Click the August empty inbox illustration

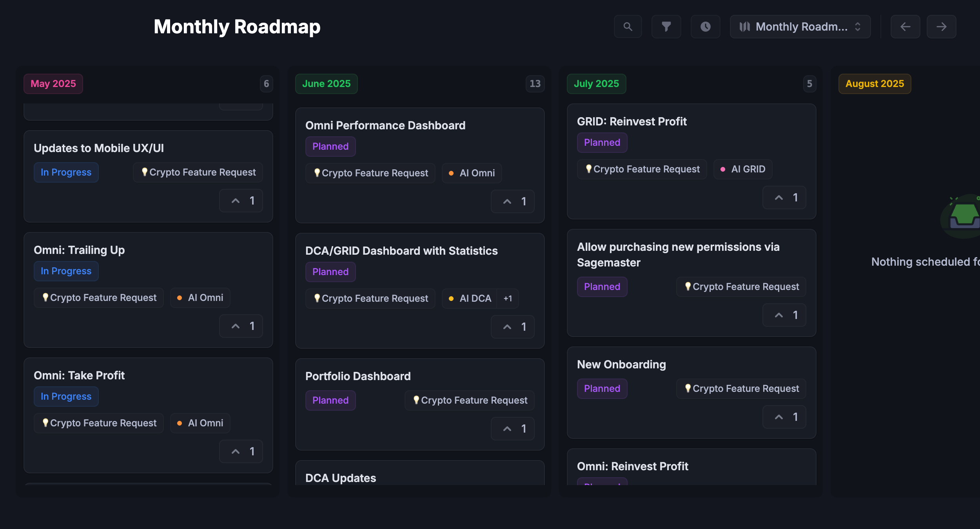[964, 216]
